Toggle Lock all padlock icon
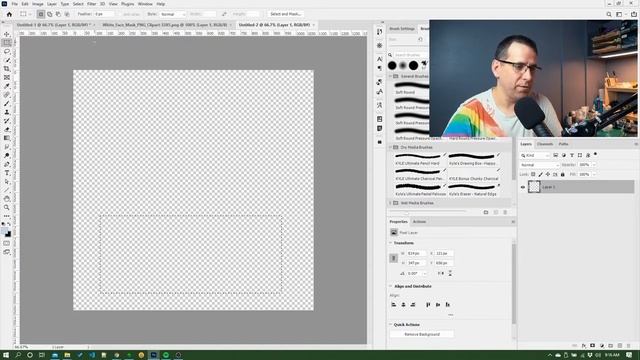The height and width of the screenshot is (360, 640). coord(562,174)
